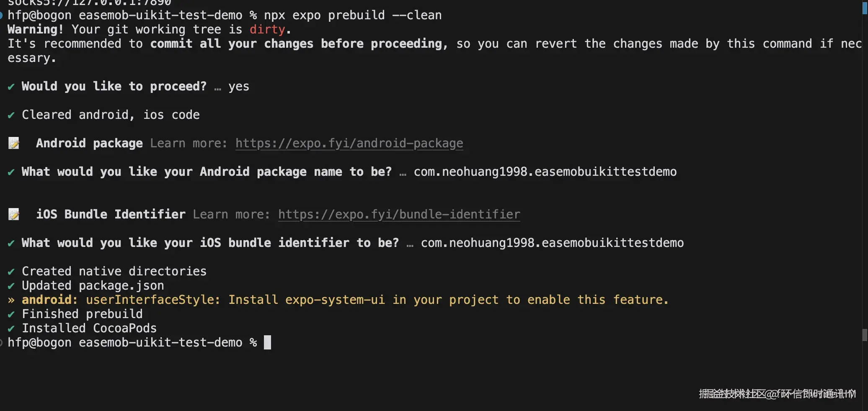Click the checkmark next to "Updated package.json"

[11, 286]
